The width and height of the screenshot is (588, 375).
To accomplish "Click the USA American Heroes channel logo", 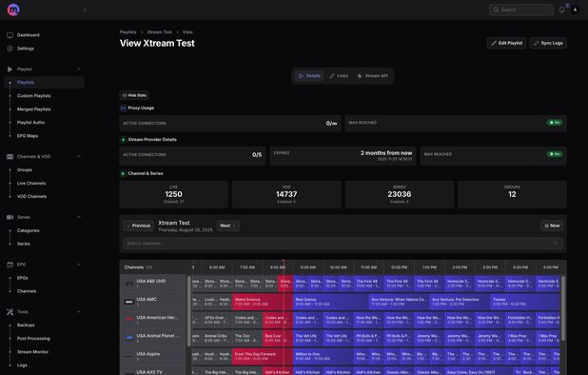I will (x=129, y=320).
